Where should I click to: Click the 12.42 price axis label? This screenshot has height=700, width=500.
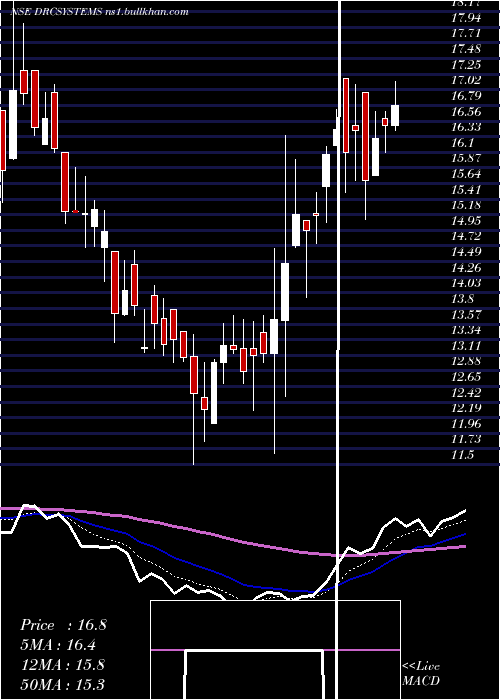(x=466, y=393)
